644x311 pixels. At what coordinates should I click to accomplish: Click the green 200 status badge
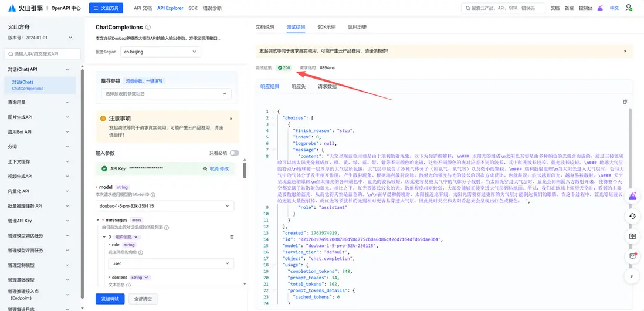tap(284, 67)
